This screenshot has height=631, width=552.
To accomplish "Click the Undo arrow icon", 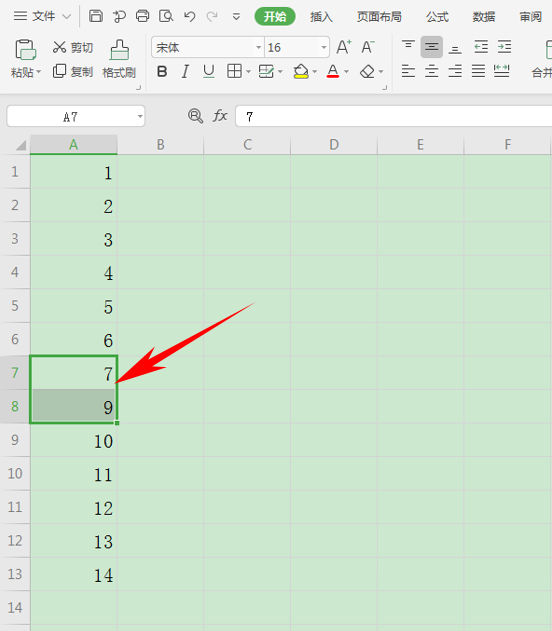I will click(189, 16).
